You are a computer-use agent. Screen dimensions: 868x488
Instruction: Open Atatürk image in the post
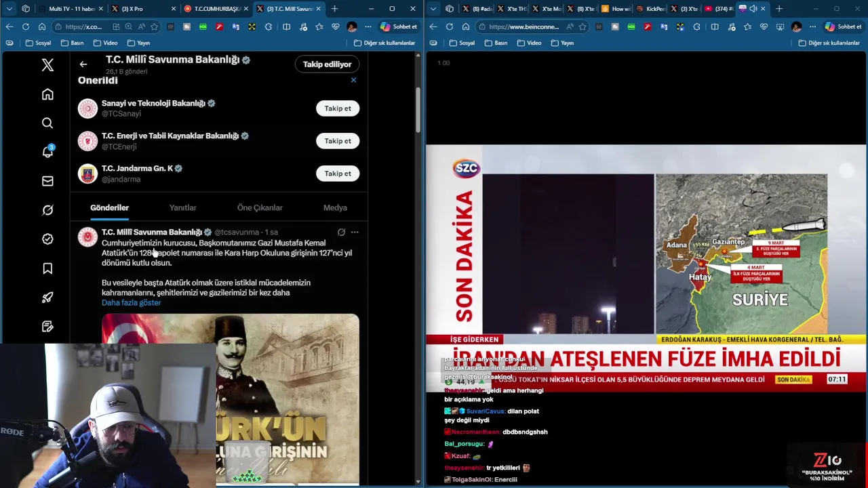(231, 399)
